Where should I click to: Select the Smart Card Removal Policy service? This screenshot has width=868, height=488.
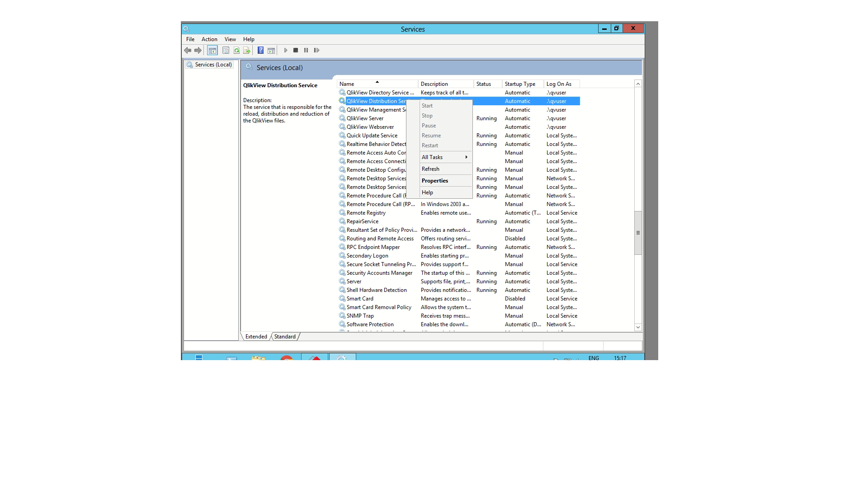(459, 307)
